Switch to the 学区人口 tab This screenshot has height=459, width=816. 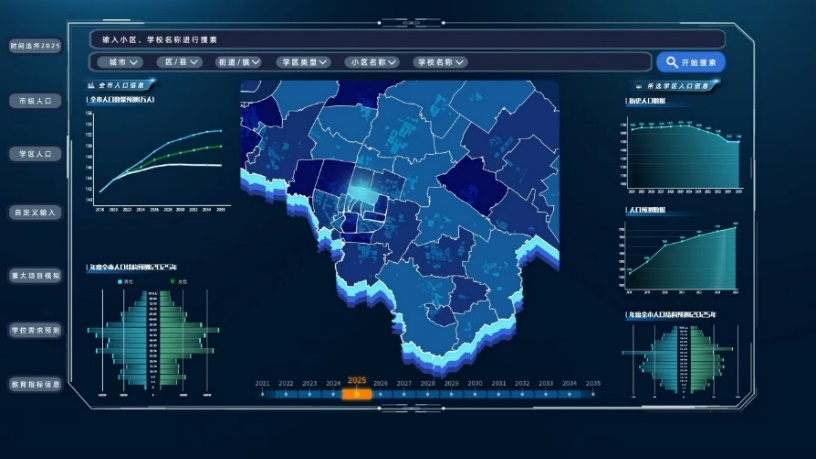coord(35,154)
